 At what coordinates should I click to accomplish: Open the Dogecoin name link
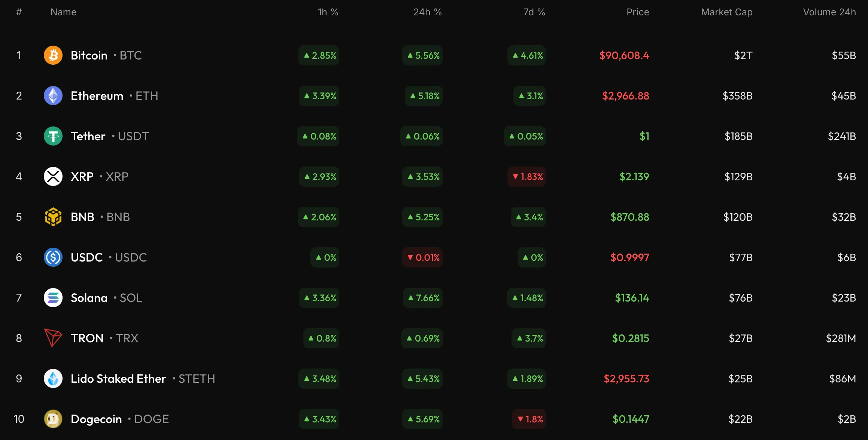tap(96, 419)
